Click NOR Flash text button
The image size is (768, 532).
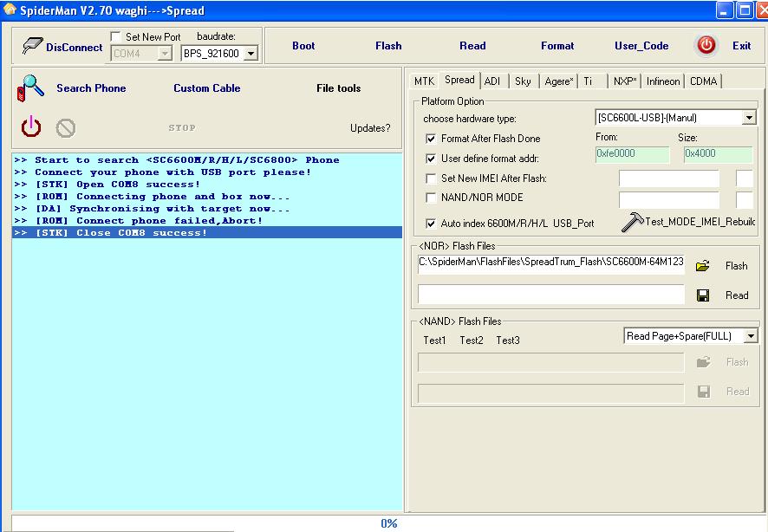(x=736, y=266)
